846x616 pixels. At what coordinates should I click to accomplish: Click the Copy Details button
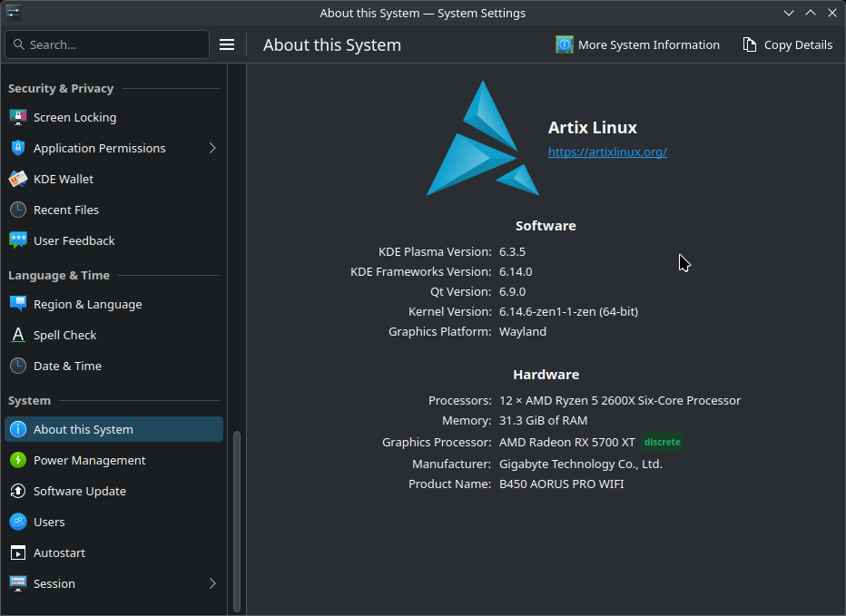(787, 44)
